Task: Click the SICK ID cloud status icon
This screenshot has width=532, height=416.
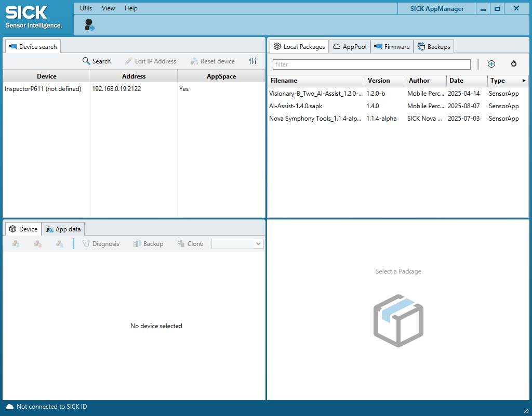Action: 10,407
